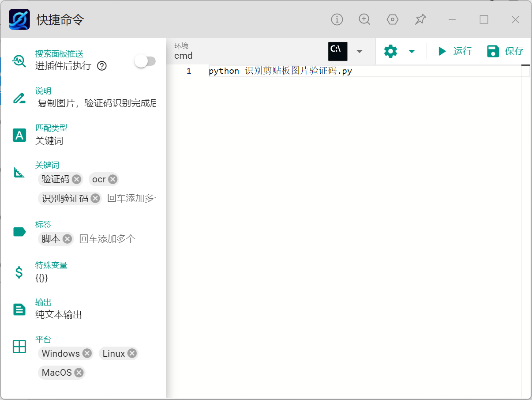This screenshot has width=532, height=400.
Task: Expand the environment dropdown arrow
Action: 360,51
